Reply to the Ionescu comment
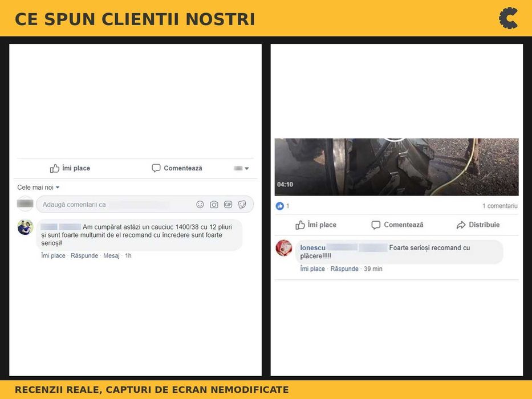 pyautogui.click(x=344, y=268)
